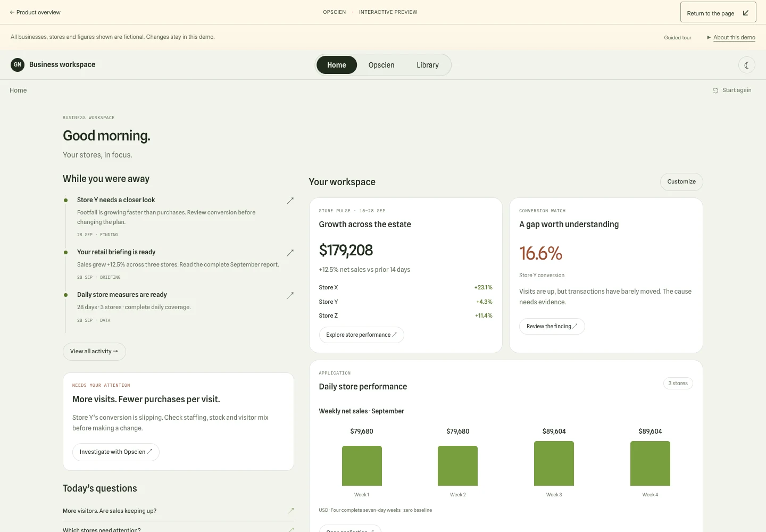Click Investigate with Opscien button

click(x=116, y=452)
